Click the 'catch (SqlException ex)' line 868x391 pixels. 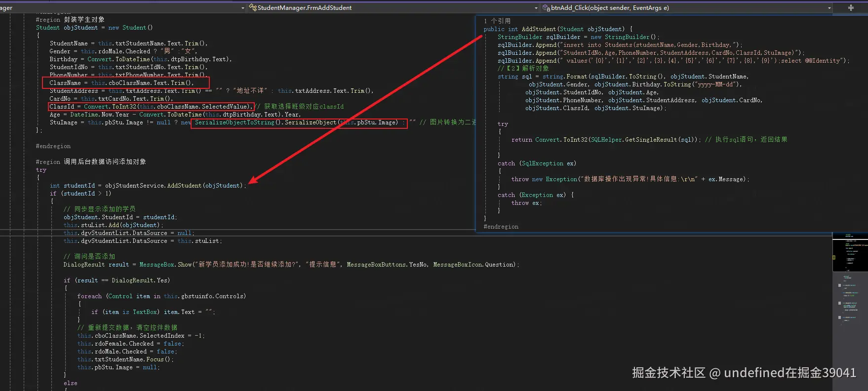point(537,163)
